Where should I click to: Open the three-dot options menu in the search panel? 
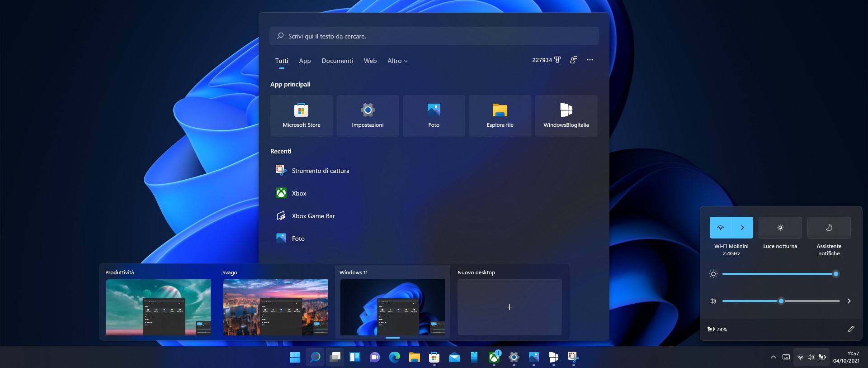click(590, 60)
